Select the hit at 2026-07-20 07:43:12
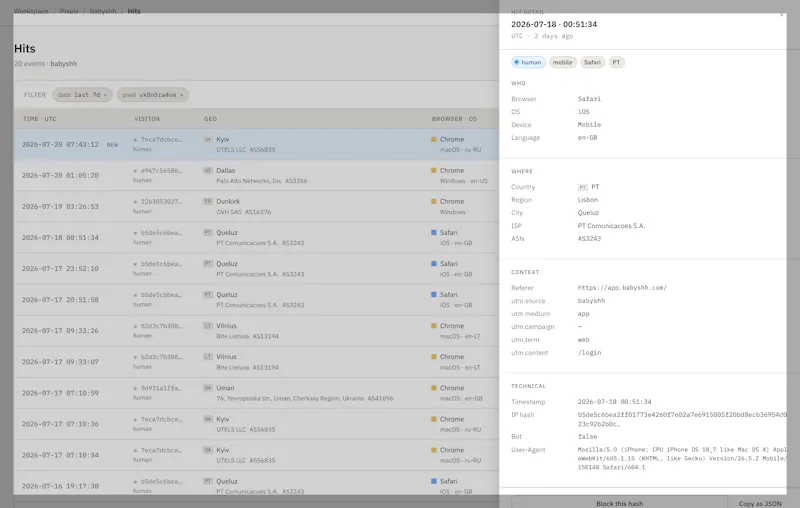Viewport: 800px width, 508px height. [257, 144]
